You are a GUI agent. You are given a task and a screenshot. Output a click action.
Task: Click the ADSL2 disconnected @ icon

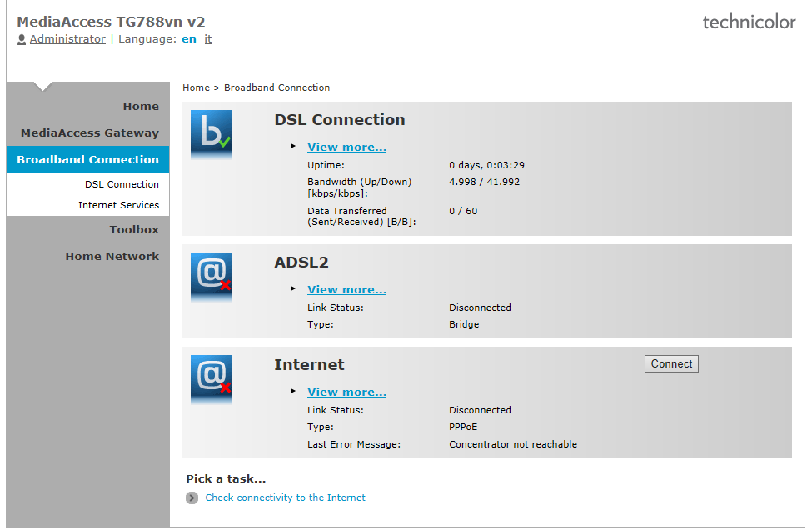click(212, 277)
